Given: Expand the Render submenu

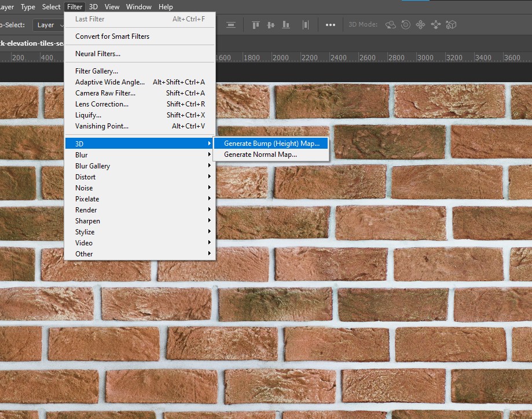Looking at the screenshot, I should [140, 210].
